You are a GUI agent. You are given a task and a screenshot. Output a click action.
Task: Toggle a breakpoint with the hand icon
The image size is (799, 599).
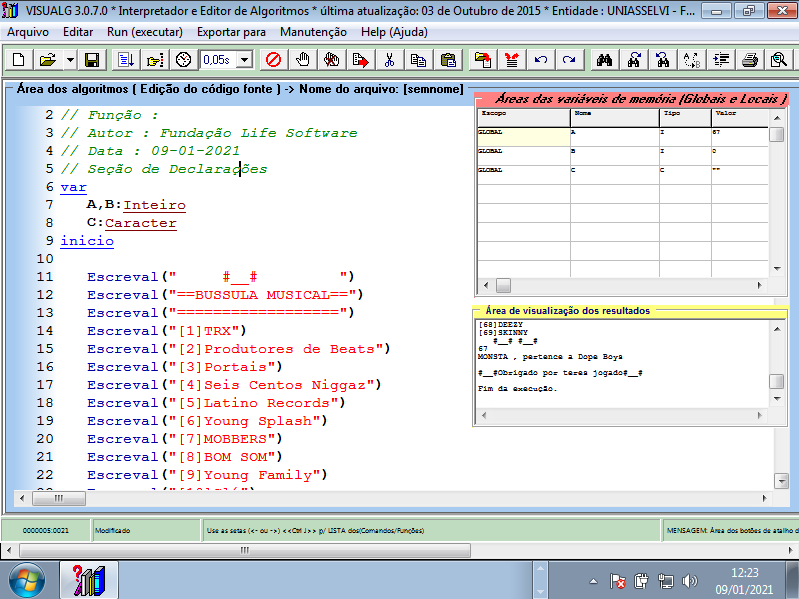(x=303, y=60)
